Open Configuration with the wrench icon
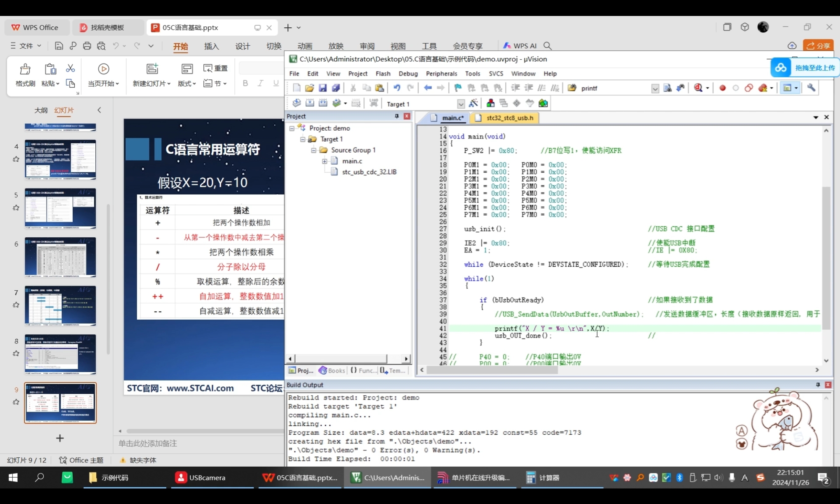Viewport: 840px width, 504px height. [811, 88]
